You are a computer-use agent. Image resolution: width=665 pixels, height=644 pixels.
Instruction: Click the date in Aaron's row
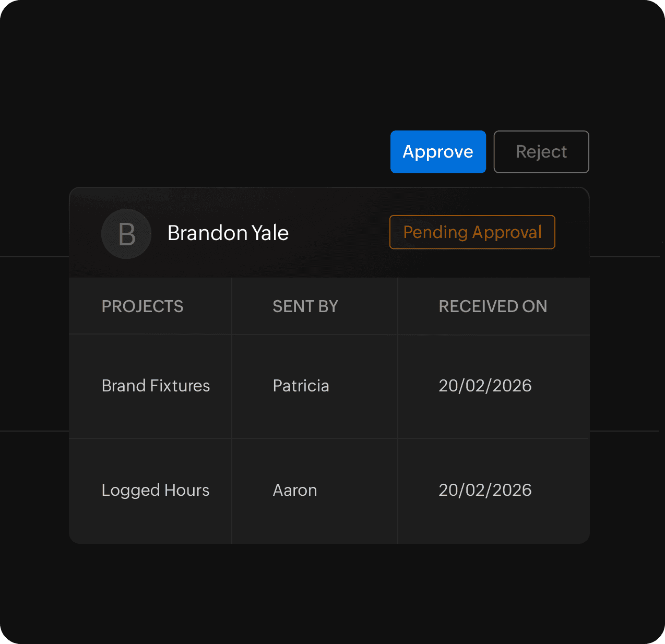(485, 490)
